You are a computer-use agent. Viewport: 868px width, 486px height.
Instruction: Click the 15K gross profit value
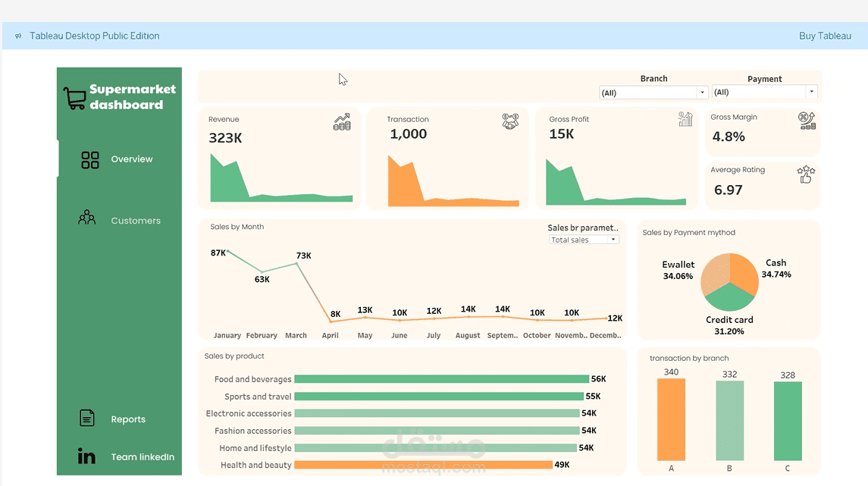[x=561, y=134]
